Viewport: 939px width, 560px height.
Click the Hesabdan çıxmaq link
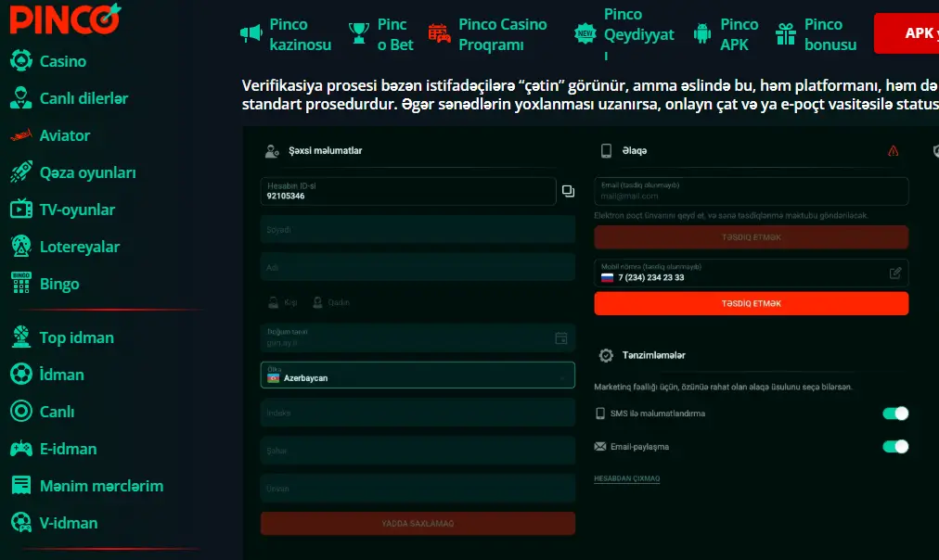click(626, 478)
